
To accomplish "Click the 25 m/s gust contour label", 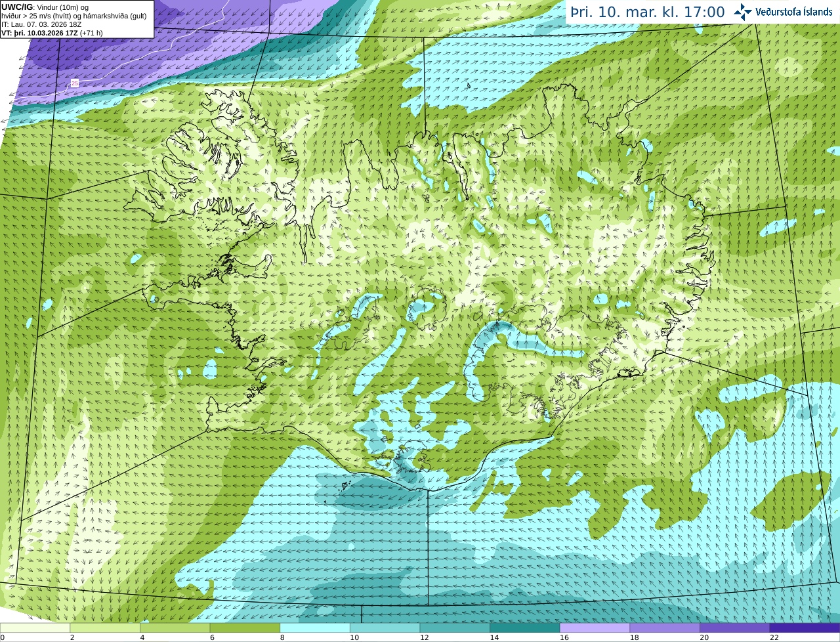I will pos(75,83).
